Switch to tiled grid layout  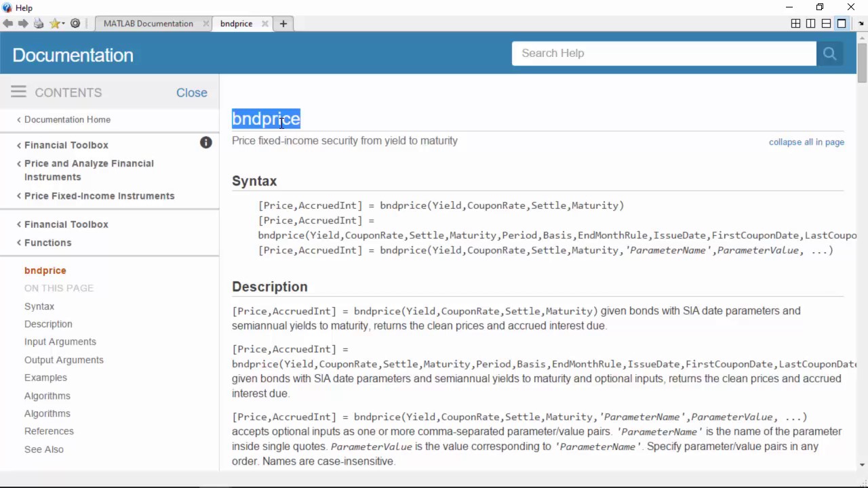pos(796,24)
